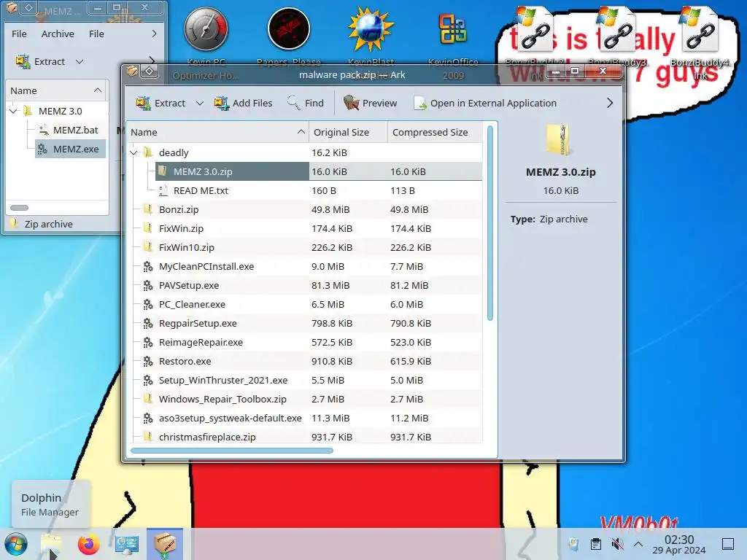The height and width of the screenshot is (560, 747).
Task: Toggle the muted volume tray icon
Action: point(617,544)
